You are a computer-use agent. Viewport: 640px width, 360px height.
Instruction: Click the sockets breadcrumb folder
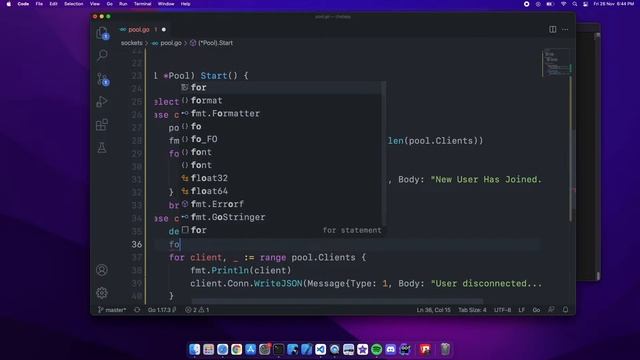click(132, 42)
